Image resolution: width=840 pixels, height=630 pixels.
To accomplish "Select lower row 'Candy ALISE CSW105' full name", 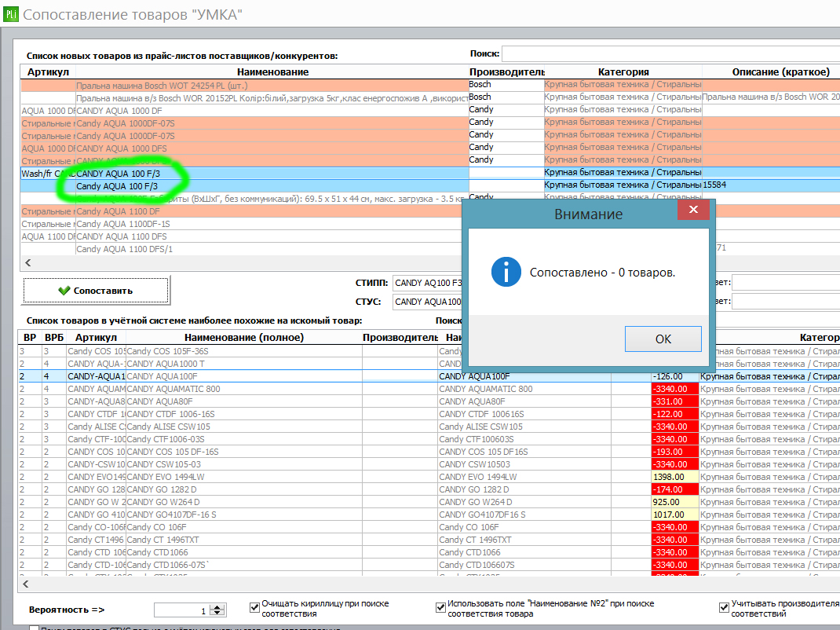I will point(243,427).
